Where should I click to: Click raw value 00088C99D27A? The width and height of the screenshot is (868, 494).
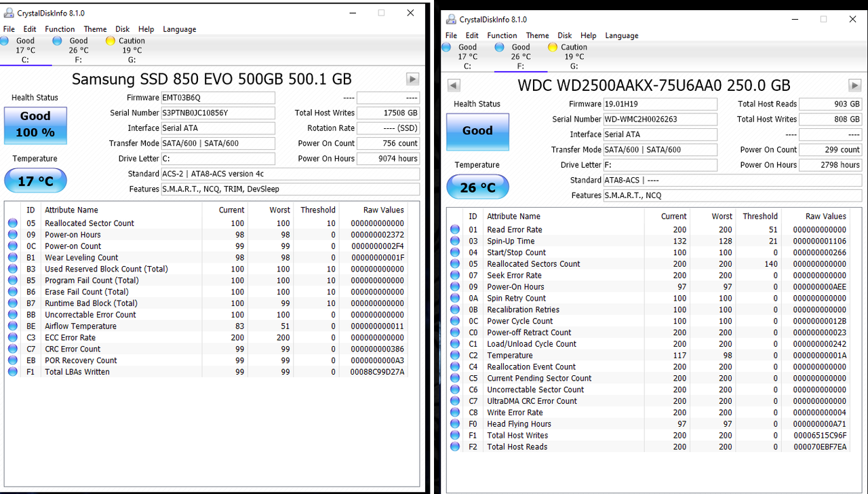[x=377, y=372]
